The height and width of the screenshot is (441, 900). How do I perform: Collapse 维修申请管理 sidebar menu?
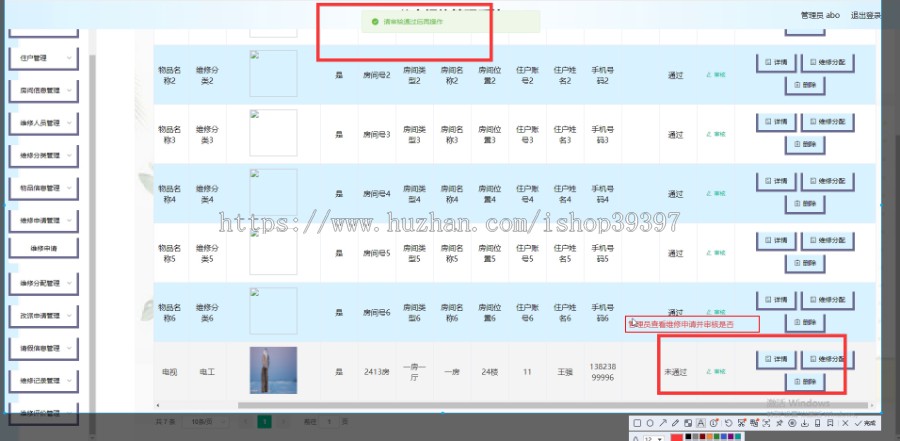[44, 220]
